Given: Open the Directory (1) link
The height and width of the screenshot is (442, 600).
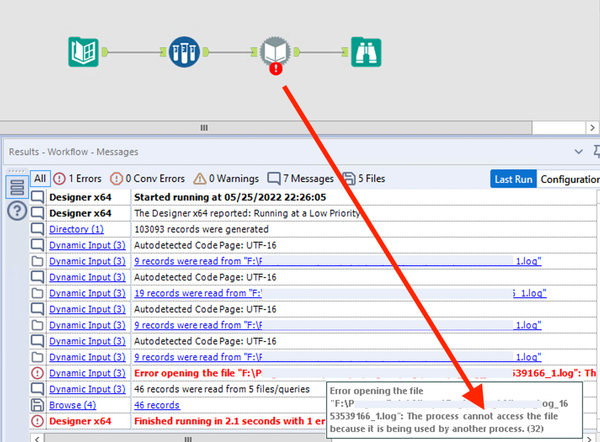Looking at the screenshot, I should (x=76, y=229).
